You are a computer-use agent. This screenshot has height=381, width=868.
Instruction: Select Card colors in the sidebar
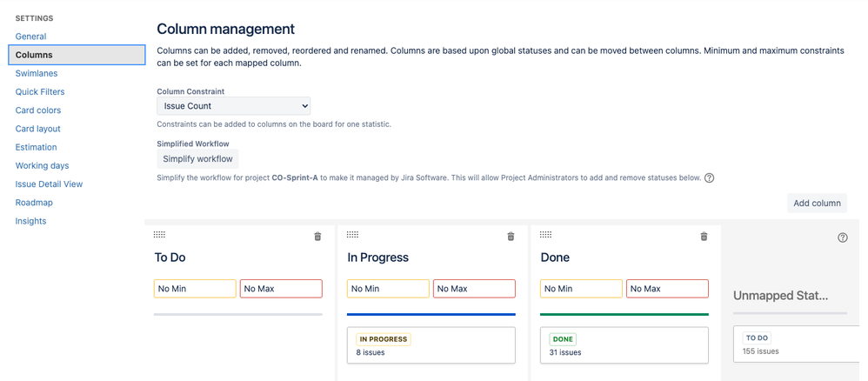click(38, 110)
